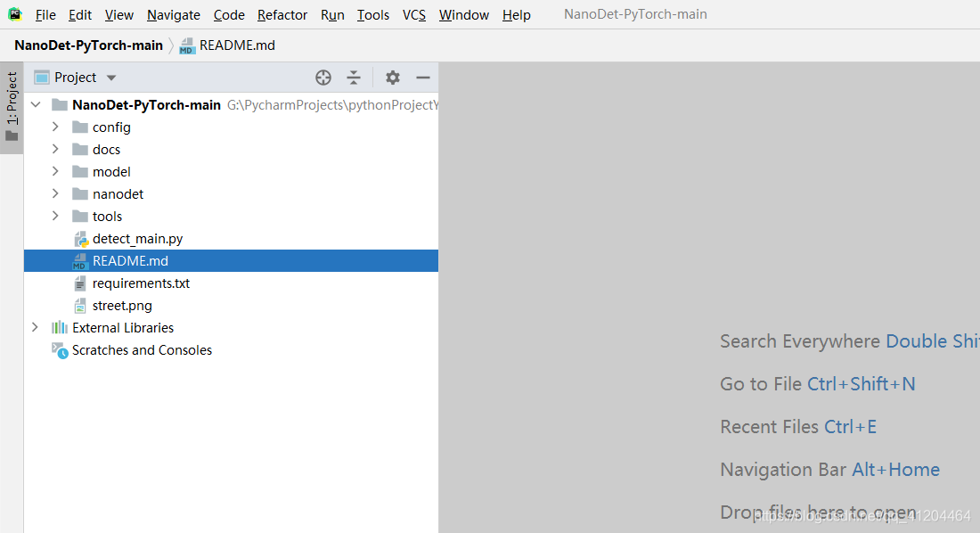The width and height of the screenshot is (980, 533).
Task: Select the model folder name
Action: [x=112, y=172]
